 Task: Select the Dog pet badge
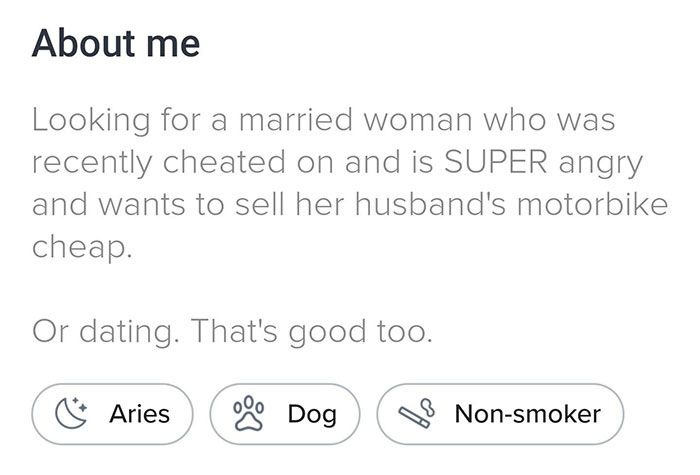(x=284, y=413)
